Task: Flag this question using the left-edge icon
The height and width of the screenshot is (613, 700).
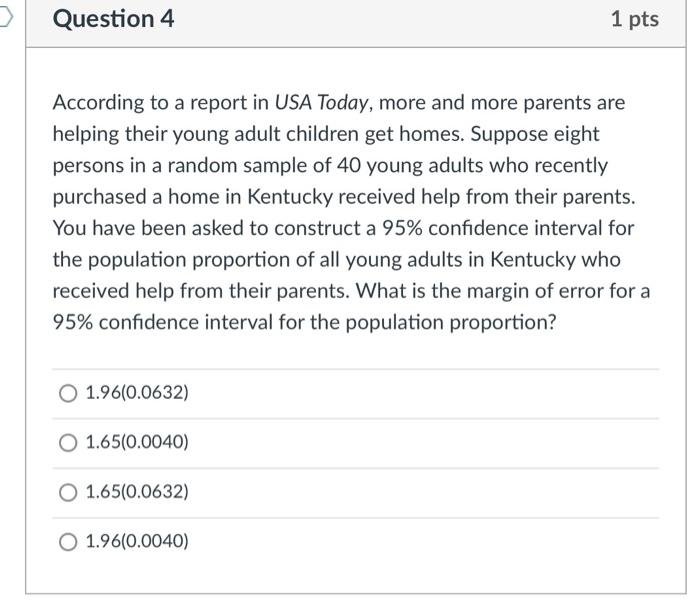Action: [x=6, y=18]
